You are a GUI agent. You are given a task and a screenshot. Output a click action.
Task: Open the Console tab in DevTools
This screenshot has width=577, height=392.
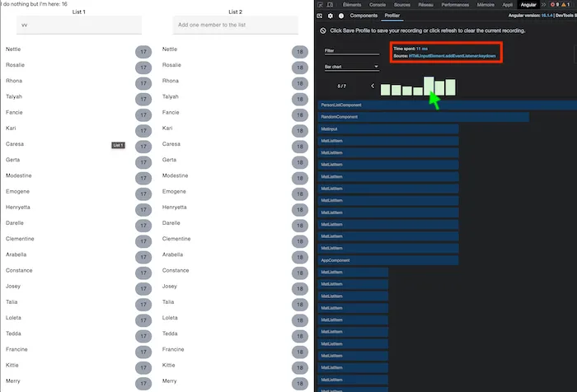tap(377, 4)
